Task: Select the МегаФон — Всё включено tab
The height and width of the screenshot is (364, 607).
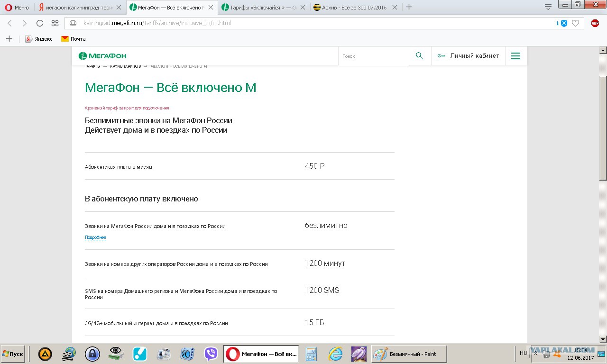Action: click(x=171, y=7)
